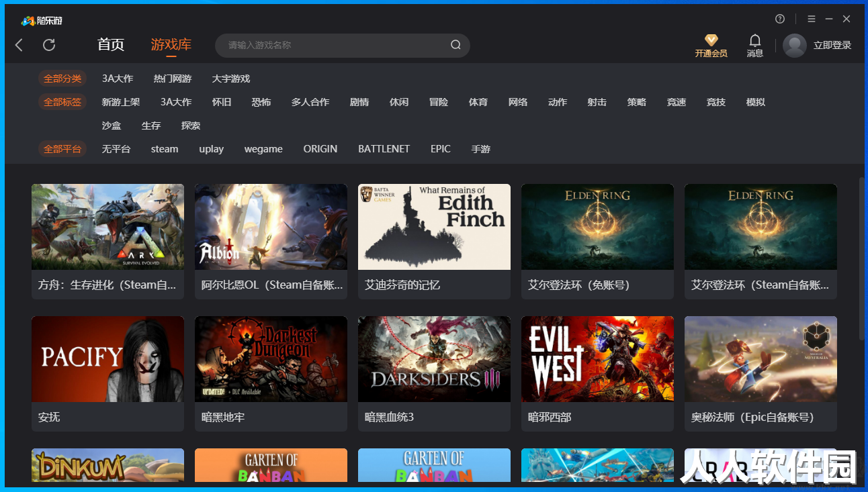Screen dimensions: 868x492
Task: Open the help question-mark icon
Action: (780, 19)
